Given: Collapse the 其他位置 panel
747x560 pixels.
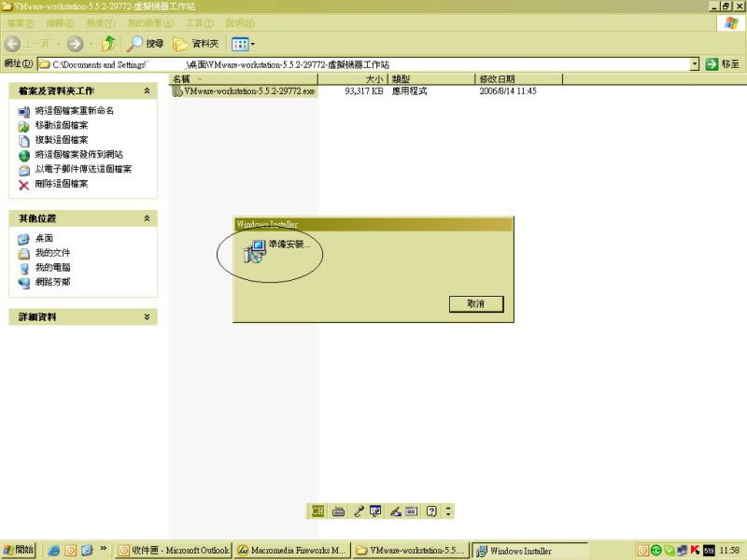Looking at the screenshot, I should [x=147, y=218].
